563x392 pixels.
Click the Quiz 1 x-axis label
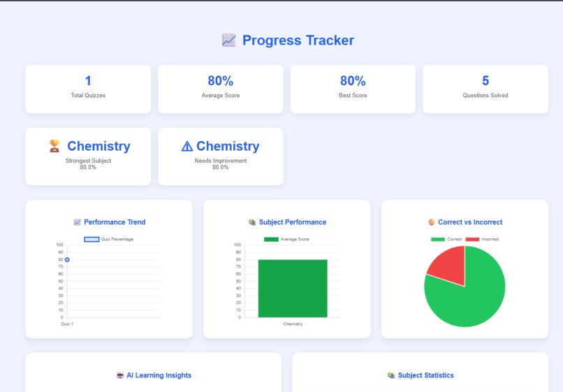[x=67, y=324]
